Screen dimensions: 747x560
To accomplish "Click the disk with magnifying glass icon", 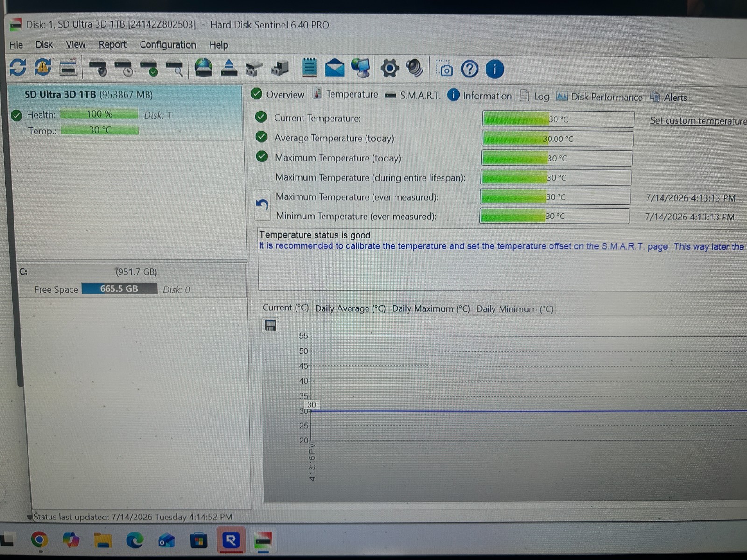I will pyautogui.click(x=174, y=68).
